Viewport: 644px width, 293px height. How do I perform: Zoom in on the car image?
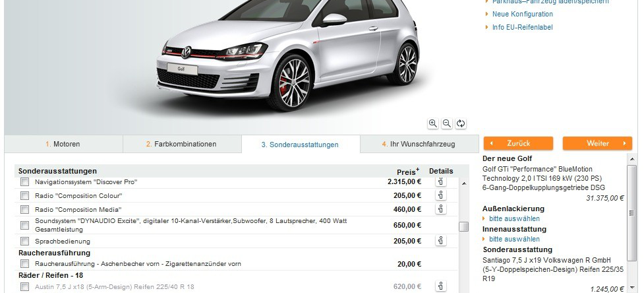(x=432, y=123)
